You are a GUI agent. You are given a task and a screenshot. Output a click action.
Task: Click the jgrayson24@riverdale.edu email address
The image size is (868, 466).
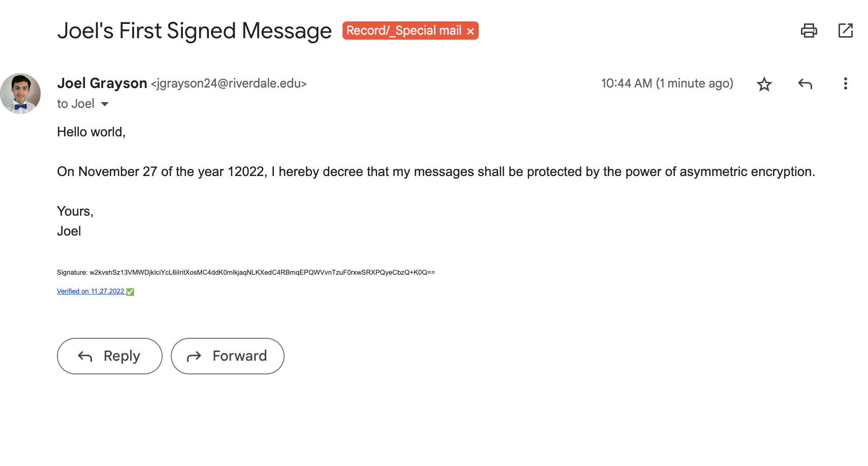229,83
